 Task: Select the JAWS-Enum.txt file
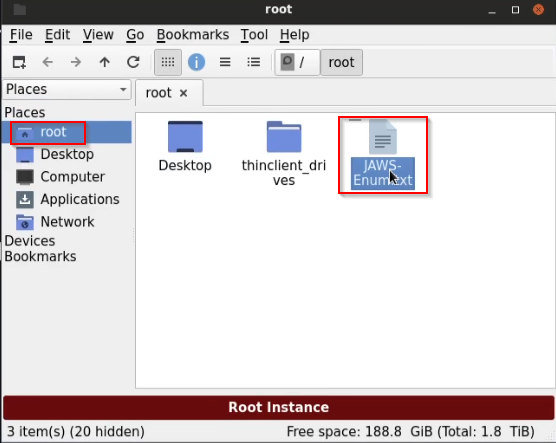click(383, 154)
